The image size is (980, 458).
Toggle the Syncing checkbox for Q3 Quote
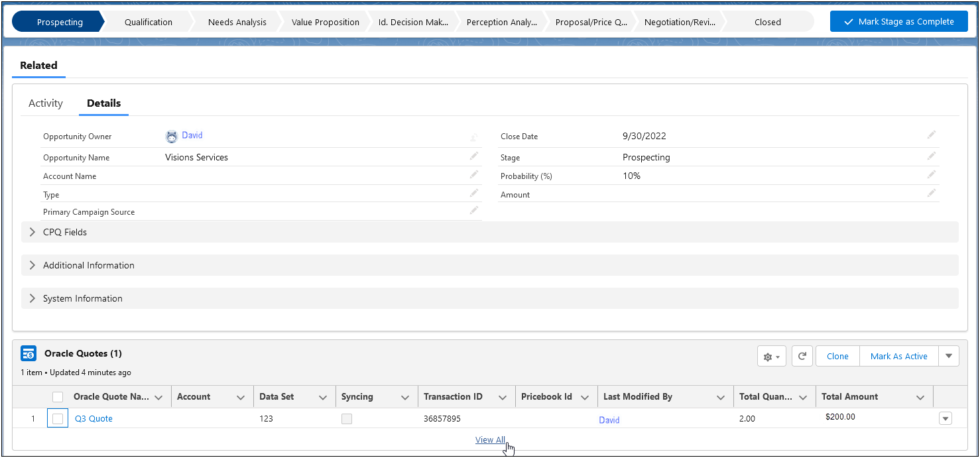click(x=346, y=418)
